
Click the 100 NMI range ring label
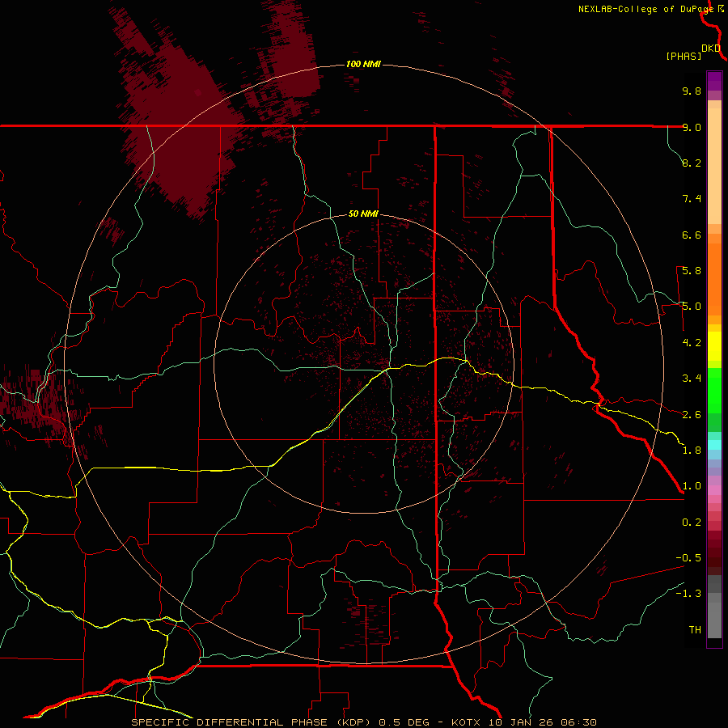pyautogui.click(x=363, y=64)
